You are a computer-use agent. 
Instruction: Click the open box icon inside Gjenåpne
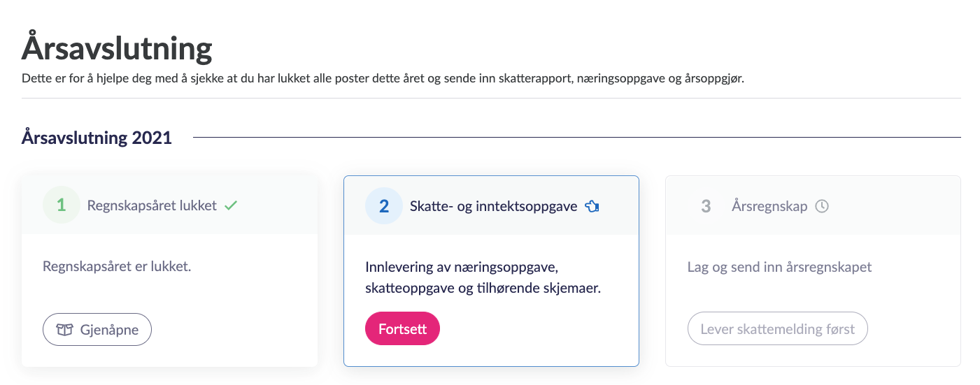[x=64, y=330]
